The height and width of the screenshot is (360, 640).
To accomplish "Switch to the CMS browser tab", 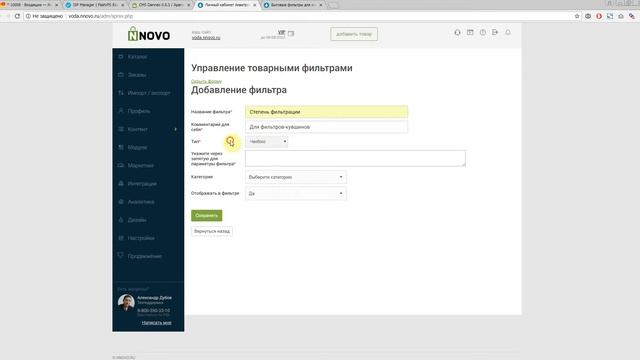I will (x=160, y=5).
